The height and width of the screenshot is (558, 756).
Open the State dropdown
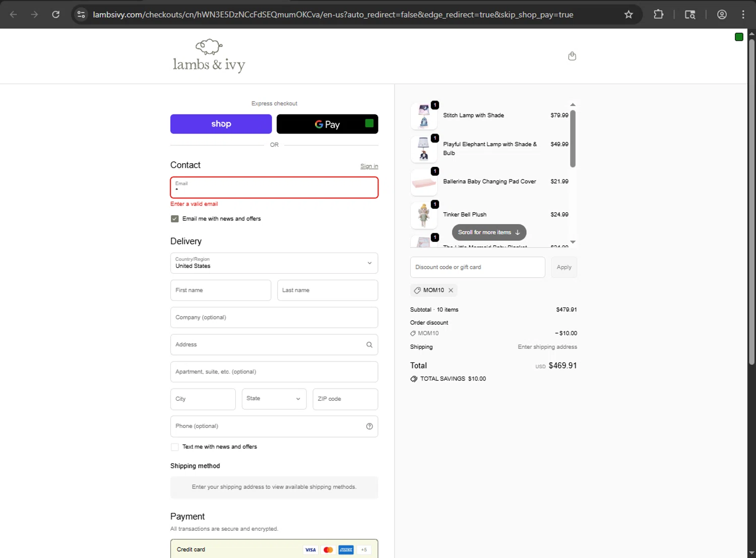coord(274,399)
